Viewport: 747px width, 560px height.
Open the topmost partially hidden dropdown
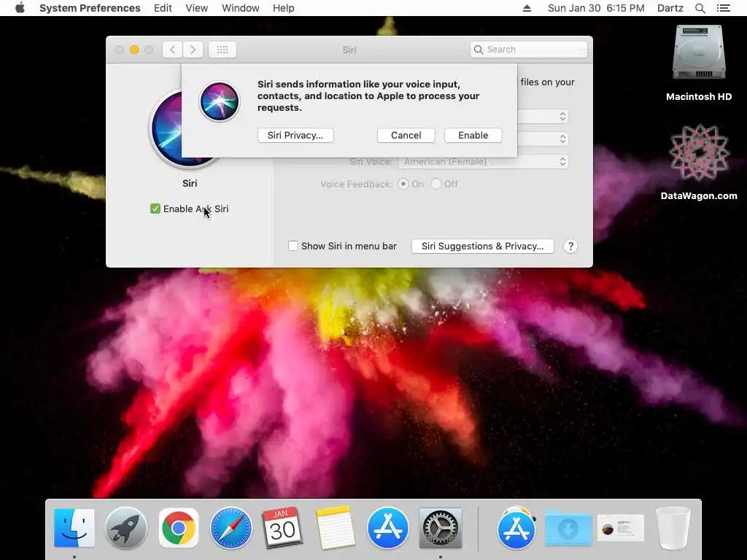click(x=543, y=117)
